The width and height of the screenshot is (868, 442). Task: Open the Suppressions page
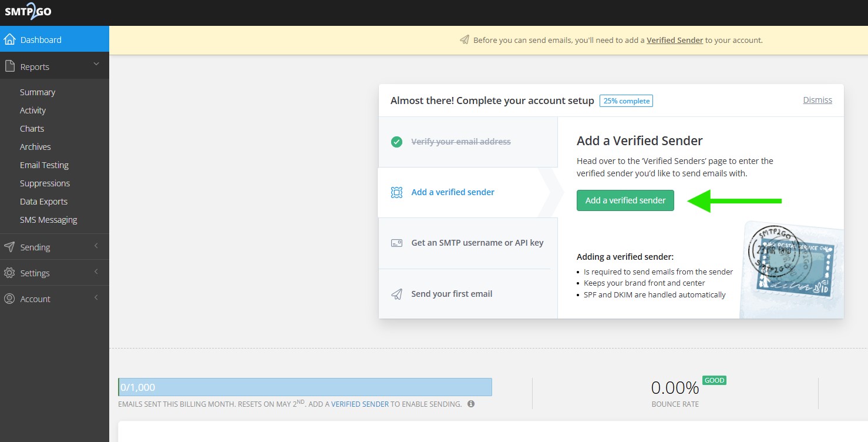pos(45,183)
